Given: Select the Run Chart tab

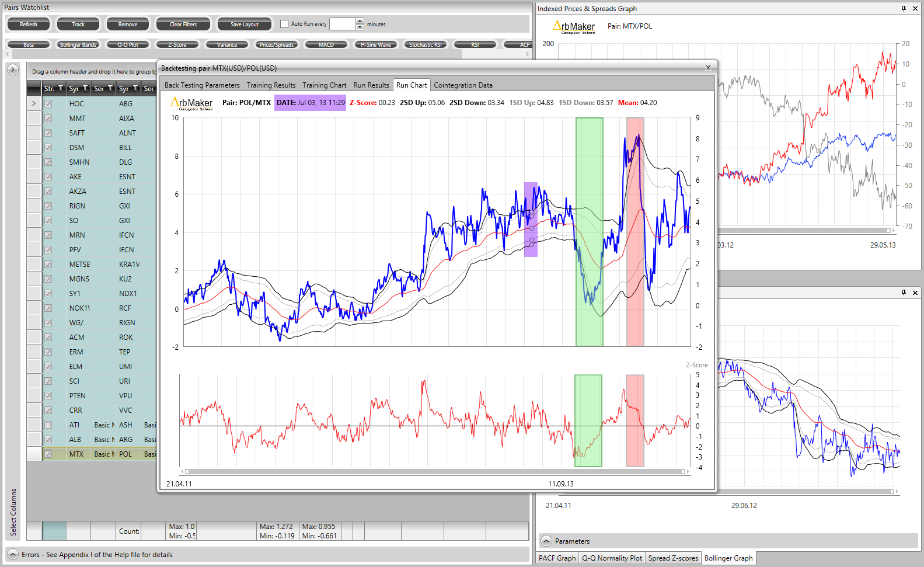Looking at the screenshot, I should point(412,85).
